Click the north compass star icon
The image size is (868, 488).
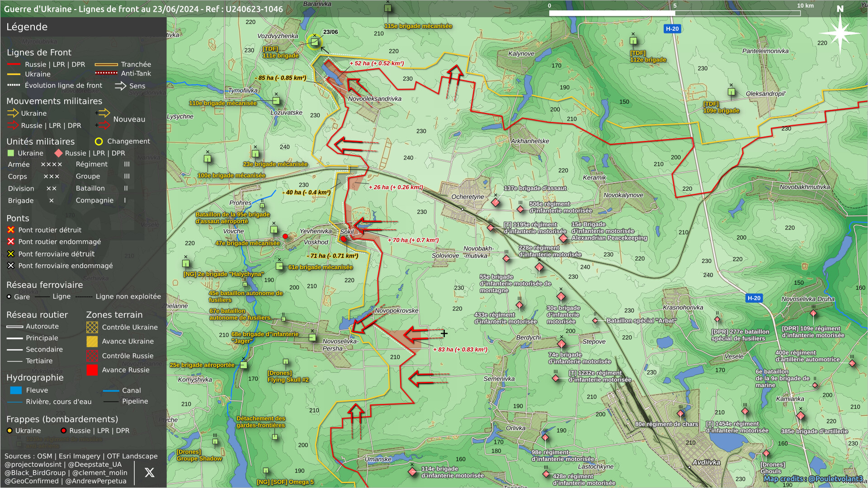pyautogui.click(x=840, y=33)
